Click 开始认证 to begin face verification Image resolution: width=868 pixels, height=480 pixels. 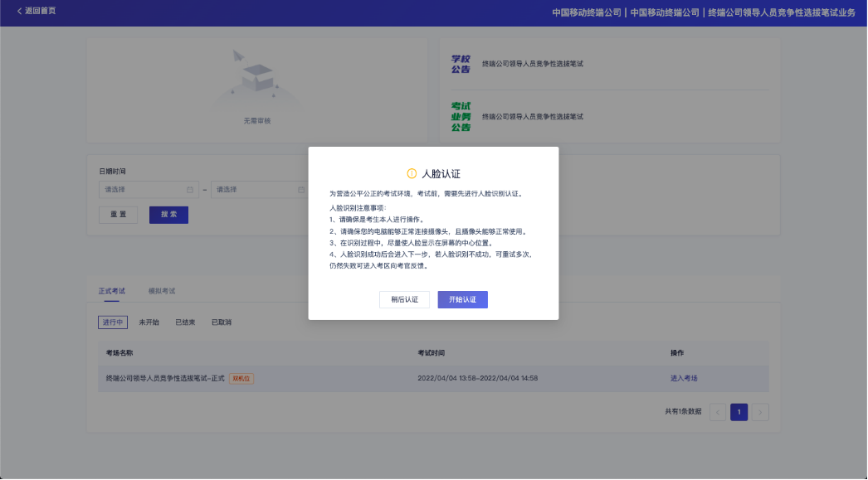point(462,299)
